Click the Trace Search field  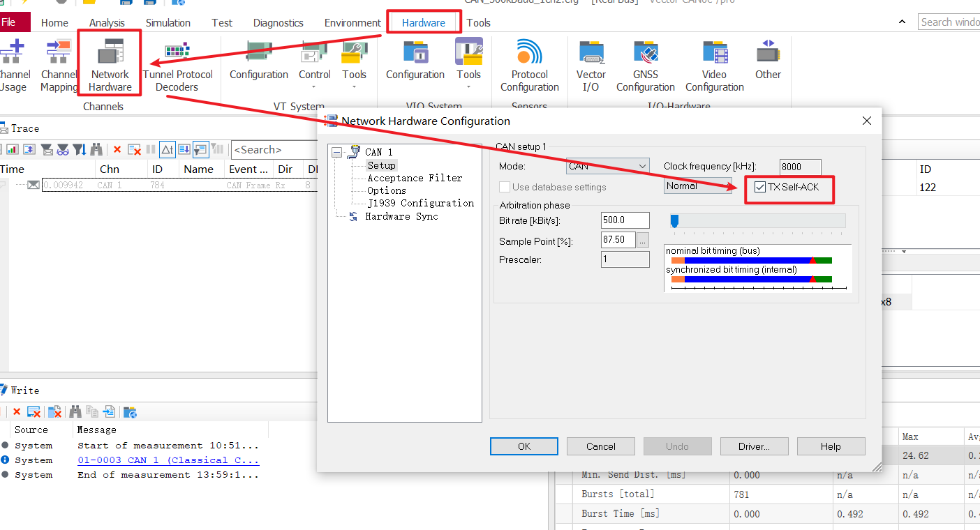276,149
